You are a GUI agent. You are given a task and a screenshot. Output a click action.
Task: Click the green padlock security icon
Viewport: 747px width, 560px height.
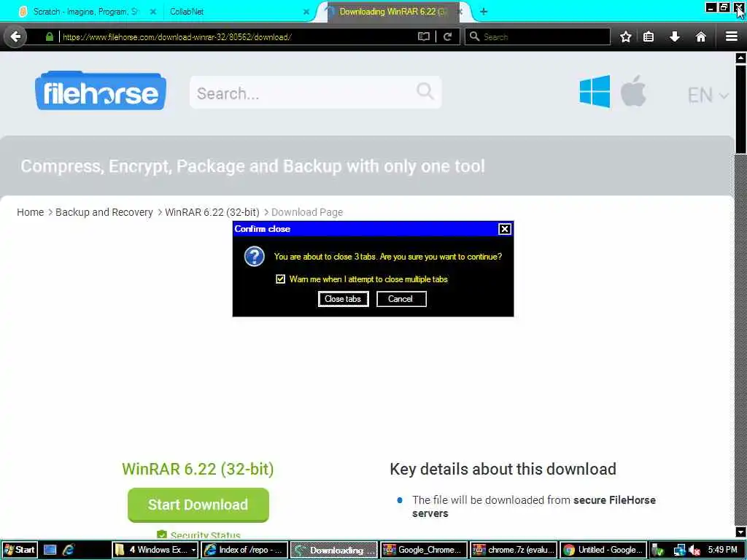50,36
